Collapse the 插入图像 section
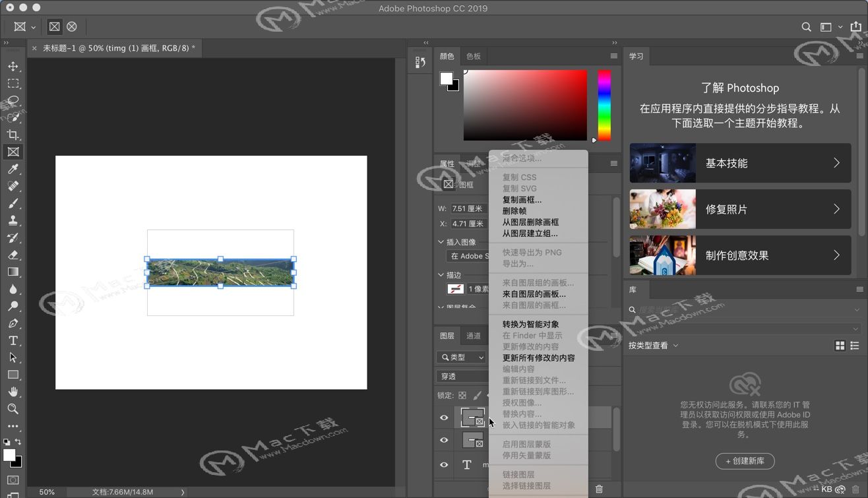Screen dimensions: 868x498 (x=441, y=242)
